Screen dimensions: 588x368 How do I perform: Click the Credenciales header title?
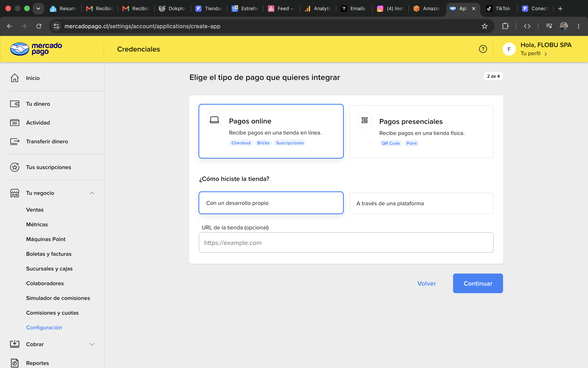pos(138,49)
